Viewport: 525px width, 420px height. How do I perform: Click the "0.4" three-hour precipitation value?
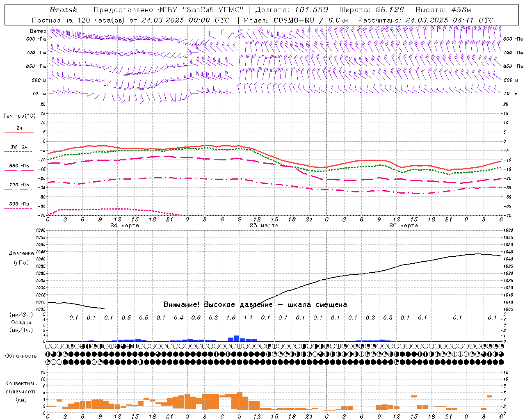tap(178, 317)
